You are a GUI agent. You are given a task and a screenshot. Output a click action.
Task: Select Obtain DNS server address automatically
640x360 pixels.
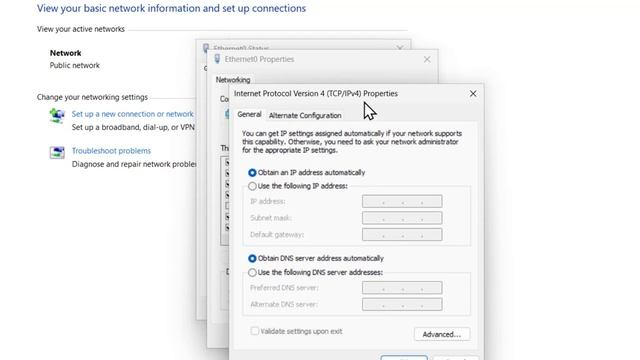252,258
